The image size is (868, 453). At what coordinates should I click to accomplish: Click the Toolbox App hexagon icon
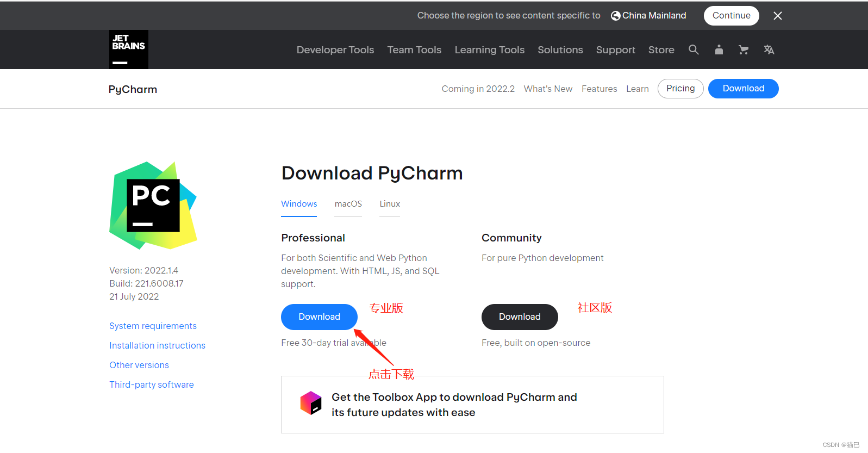click(311, 403)
